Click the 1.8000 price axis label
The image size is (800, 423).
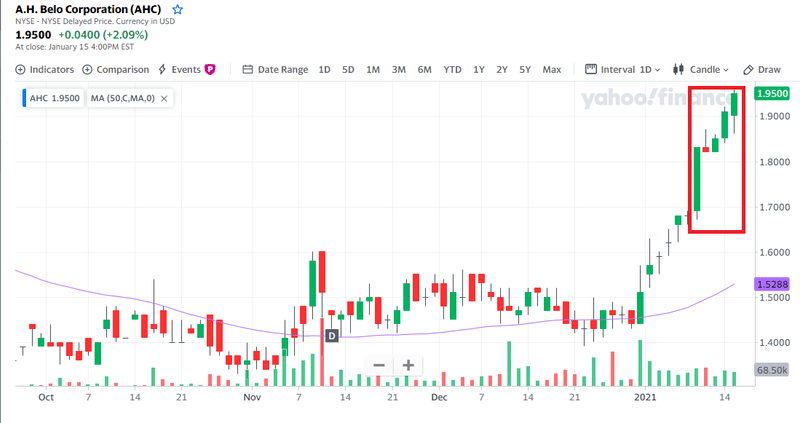pyautogui.click(x=774, y=162)
